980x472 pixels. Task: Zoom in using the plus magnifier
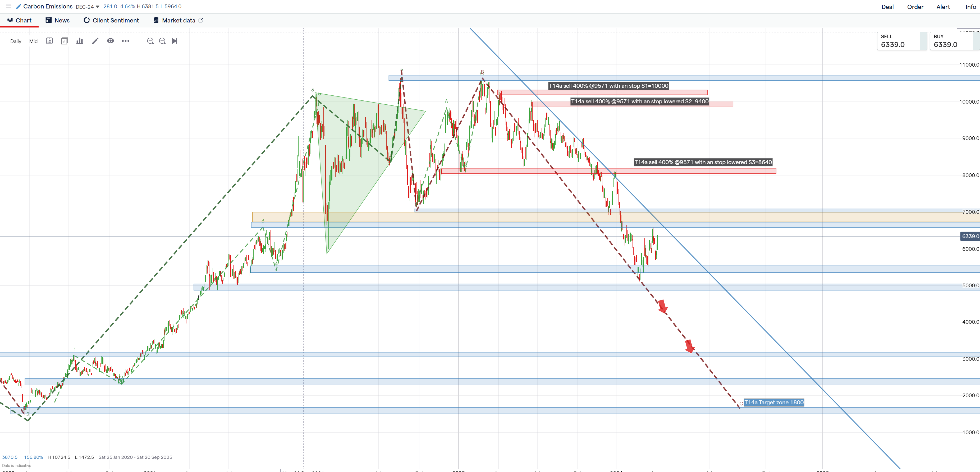click(162, 41)
